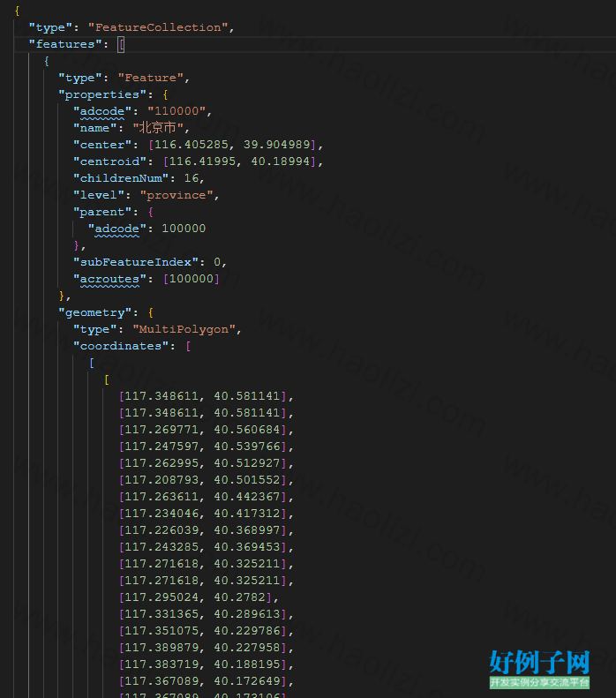This screenshot has height=698, width=616.
Task: Click coordinate line 117.263611, 40.442367
Action: 207,497
